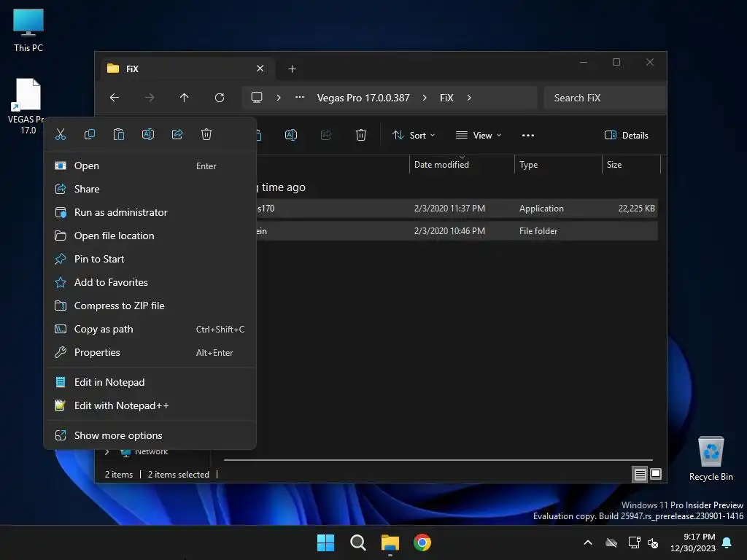Click FiX breadcrumb in address bar
Image resolution: width=747 pixels, height=560 pixels.
(x=446, y=98)
